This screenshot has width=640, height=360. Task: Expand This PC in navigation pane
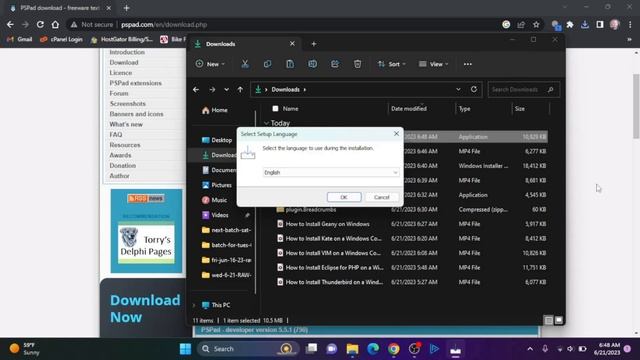coord(194,305)
